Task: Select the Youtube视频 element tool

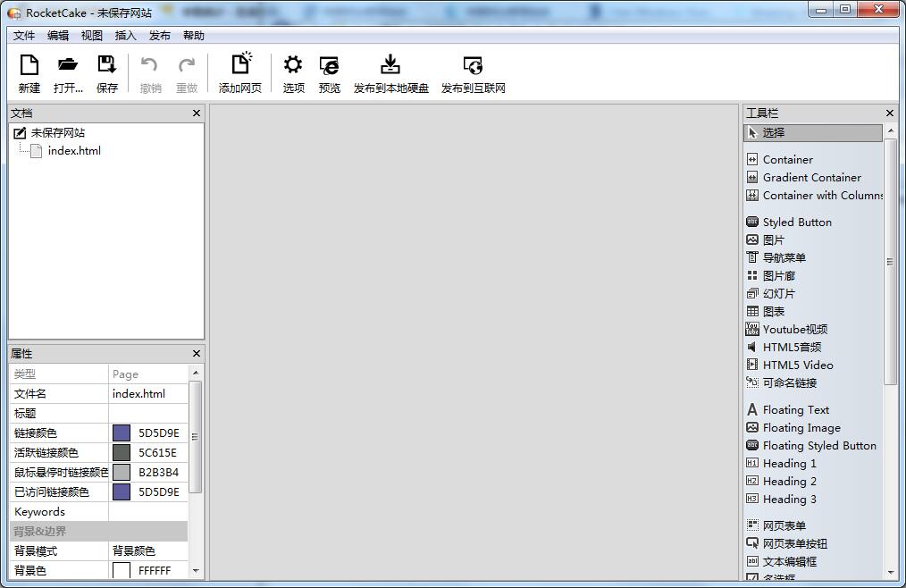Action: 794,329
